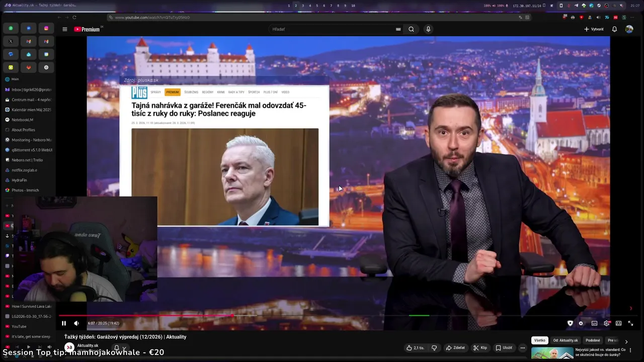
Task: Open the YouTube hamburger guide menu
Action: pos(64,29)
